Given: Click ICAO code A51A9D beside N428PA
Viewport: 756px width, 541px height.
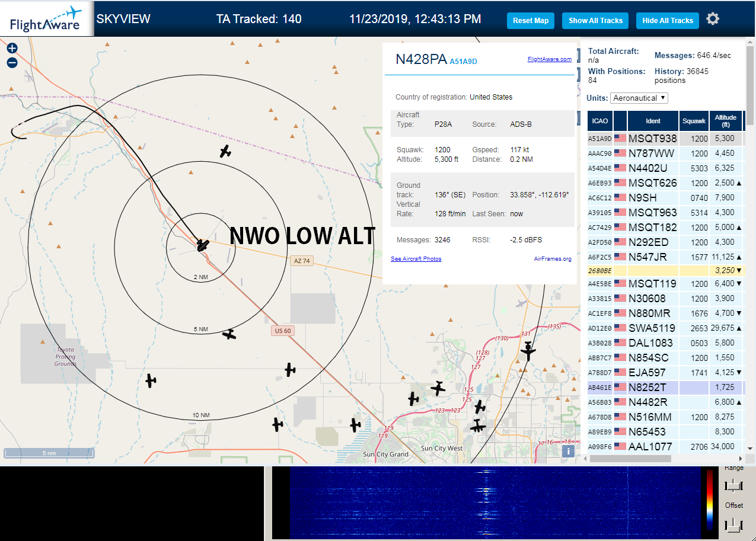Looking at the screenshot, I should pyautogui.click(x=463, y=61).
